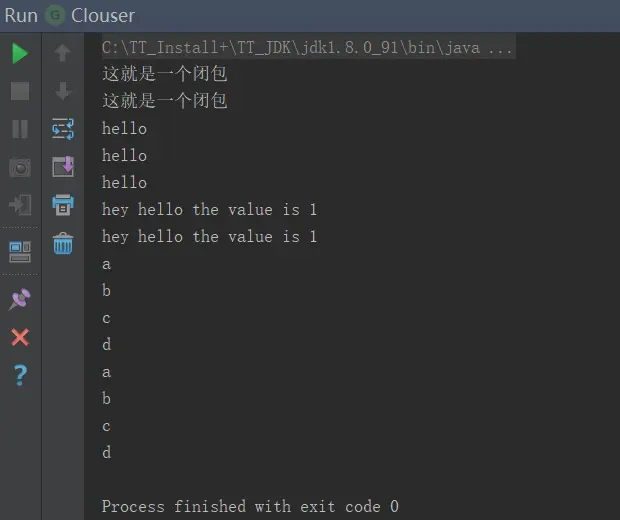Click the Exit door-arrow icon
This screenshot has height=520, width=620.
(20, 205)
